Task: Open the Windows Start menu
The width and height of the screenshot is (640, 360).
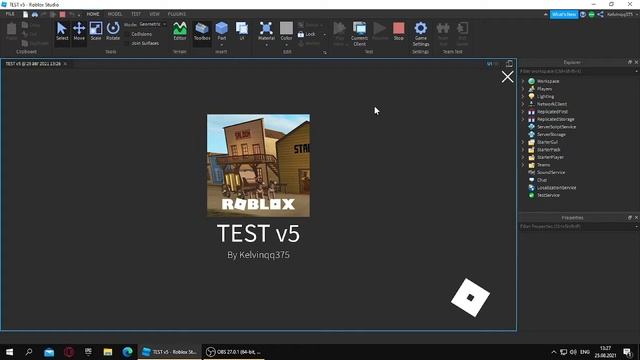Action: click(9, 352)
